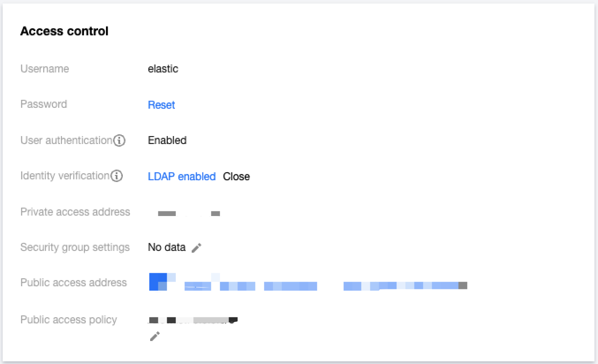This screenshot has width=598, height=364.
Task: Click the Enabled user authentication status
Action: click(167, 140)
